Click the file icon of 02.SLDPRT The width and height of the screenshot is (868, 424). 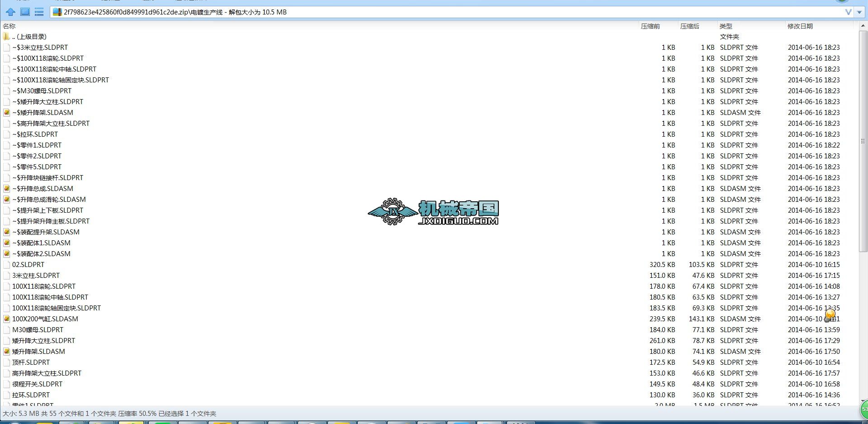6,265
